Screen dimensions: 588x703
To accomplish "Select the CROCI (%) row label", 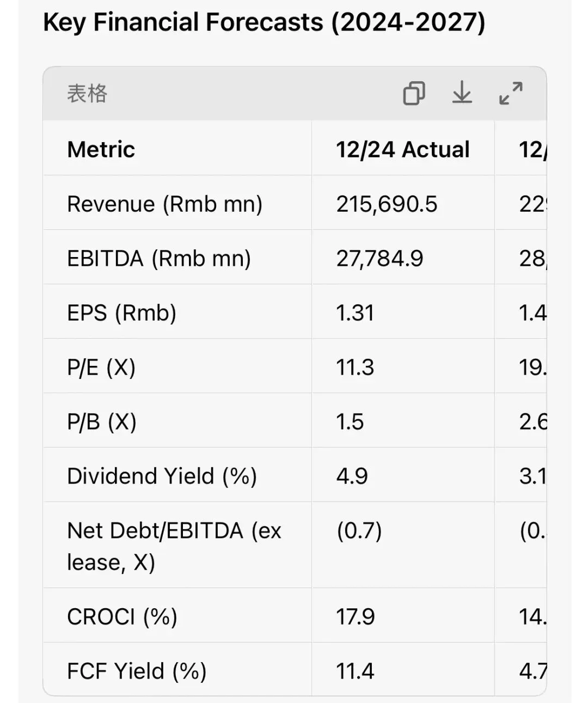I will coord(122,617).
